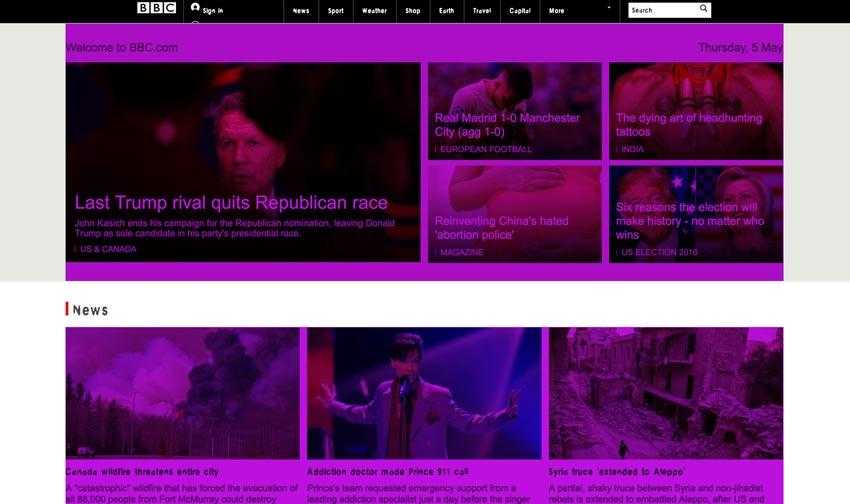Open the News section tab
This screenshot has width=850, height=504.
(x=301, y=11)
